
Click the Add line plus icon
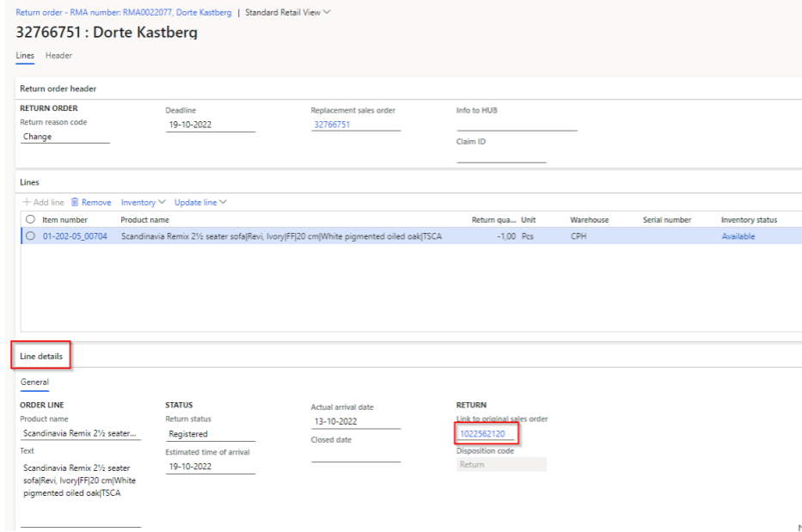pos(27,202)
